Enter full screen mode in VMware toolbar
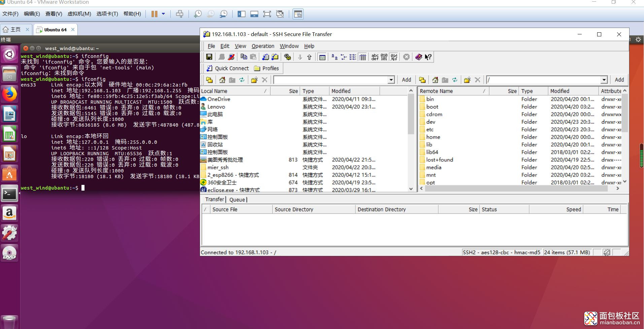The width and height of the screenshot is (644, 329). pos(267,14)
